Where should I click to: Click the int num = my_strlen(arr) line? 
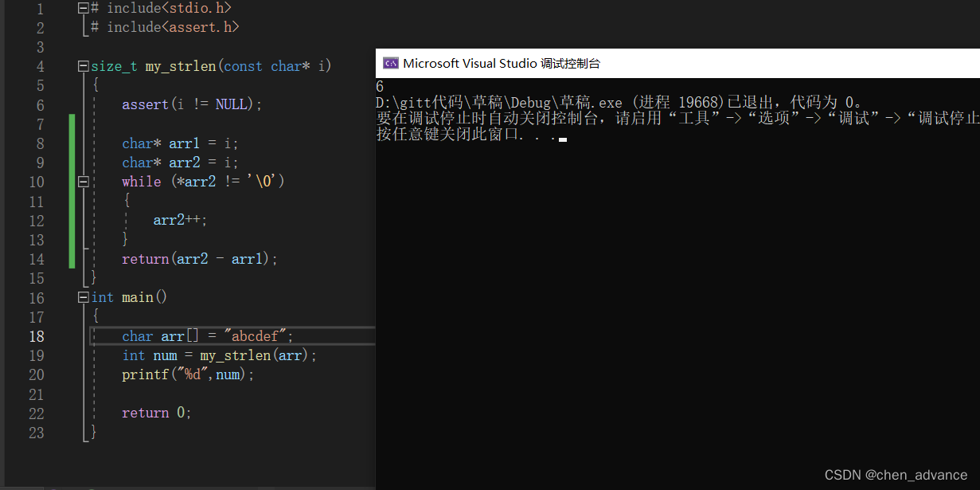point(220,355)
